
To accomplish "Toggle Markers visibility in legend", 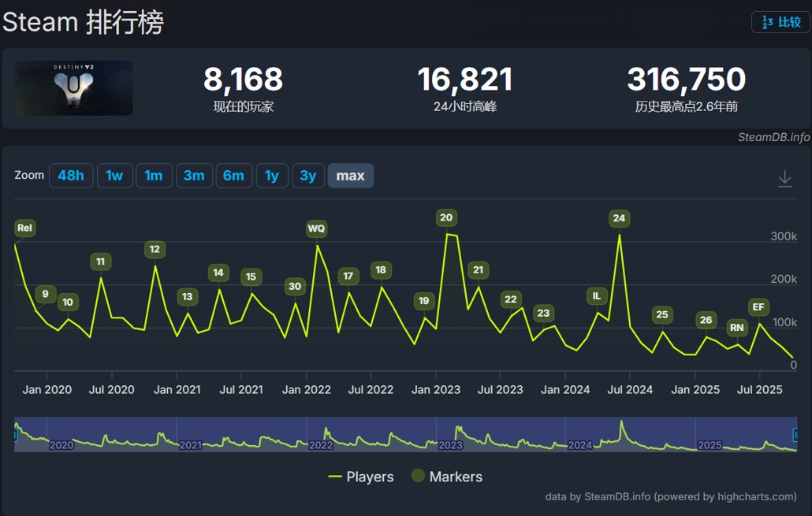I will tap(446, 477).
